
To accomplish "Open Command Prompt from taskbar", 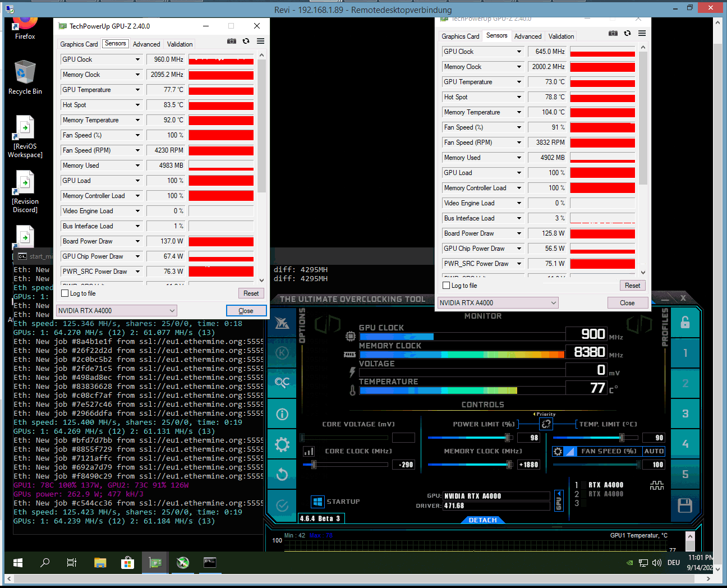I will (x=210, y=562).
